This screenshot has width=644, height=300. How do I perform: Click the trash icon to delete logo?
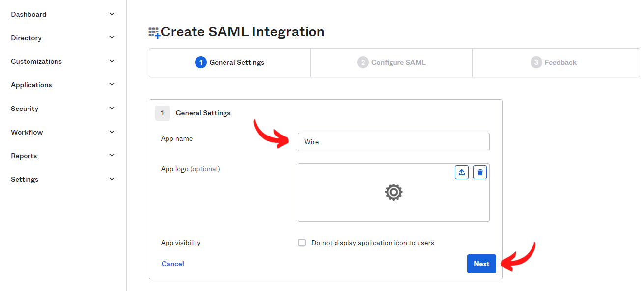[x=480, y=172]
